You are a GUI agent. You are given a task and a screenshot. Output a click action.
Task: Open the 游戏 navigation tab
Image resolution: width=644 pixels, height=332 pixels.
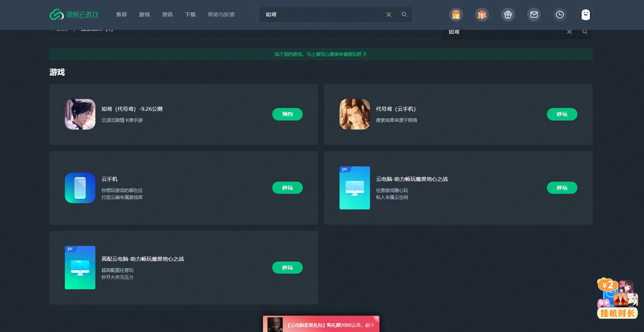(x=144, y=15)
